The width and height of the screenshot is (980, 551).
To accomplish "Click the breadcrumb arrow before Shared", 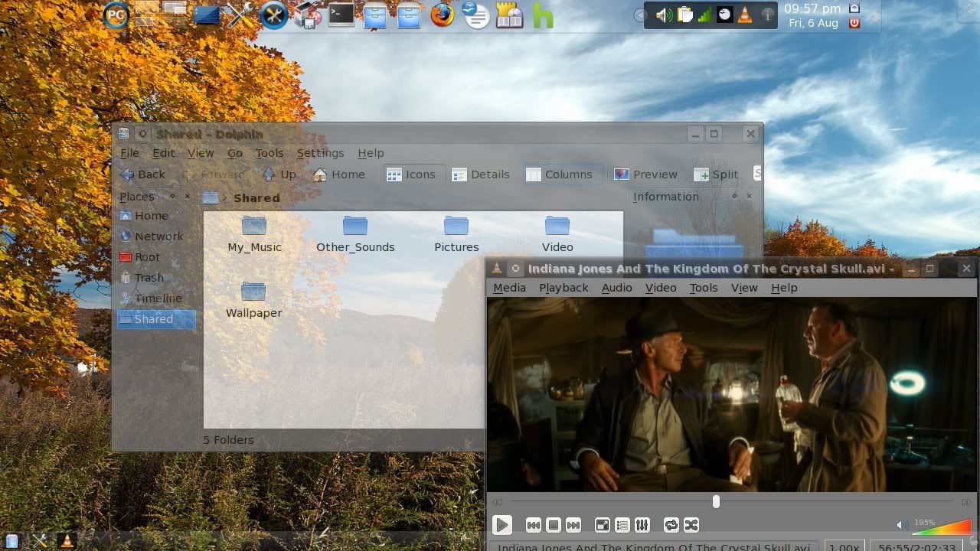I will click(x=226, y=198).
